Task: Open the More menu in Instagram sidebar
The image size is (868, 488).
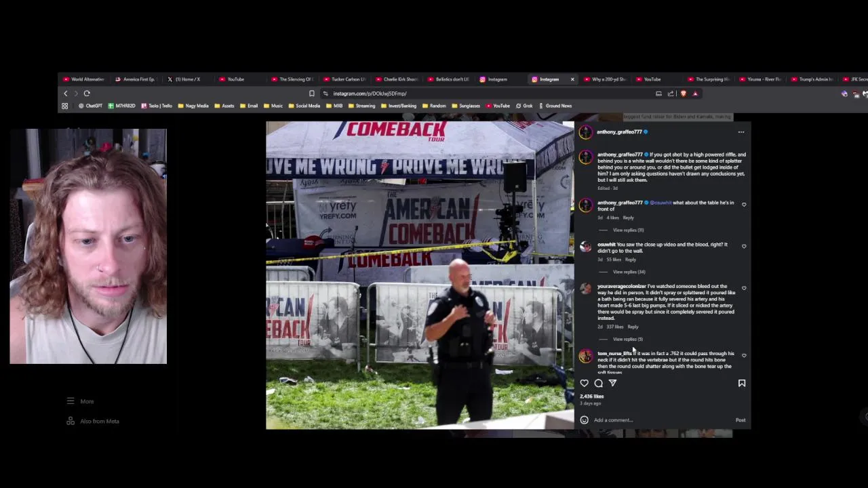Action: (x=81, y=401)
